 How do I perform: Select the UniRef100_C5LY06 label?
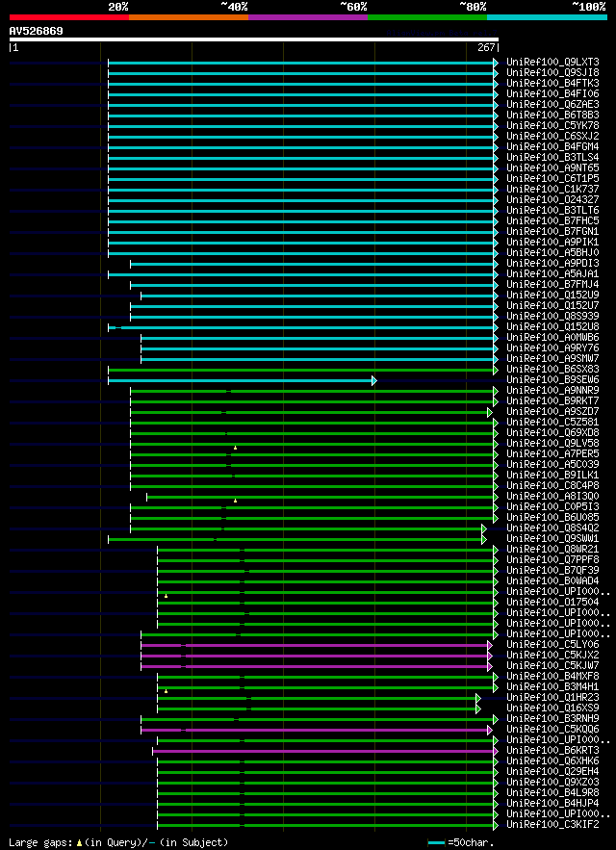point(552,645)
